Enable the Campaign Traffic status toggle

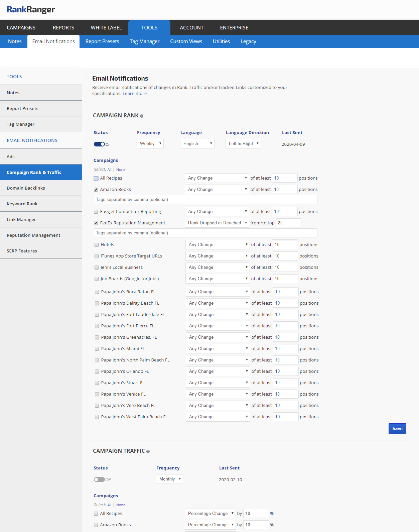(x=99, y=480)
